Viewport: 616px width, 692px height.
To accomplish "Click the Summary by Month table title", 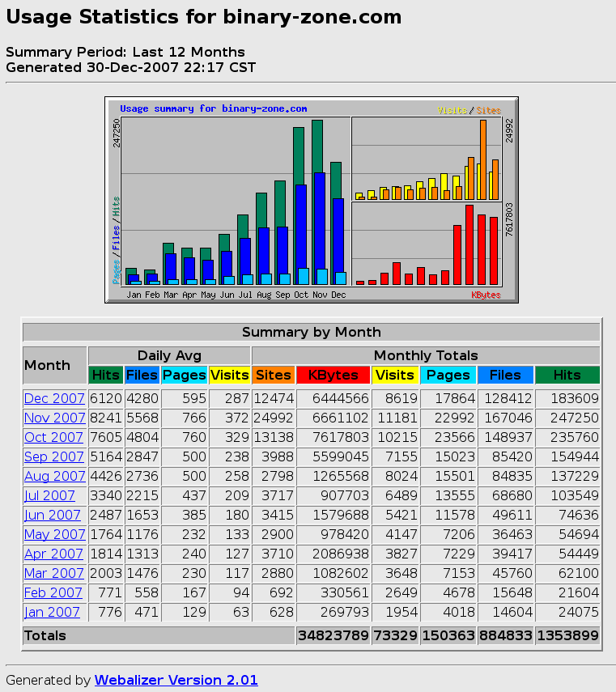I will tap(311, 332).
